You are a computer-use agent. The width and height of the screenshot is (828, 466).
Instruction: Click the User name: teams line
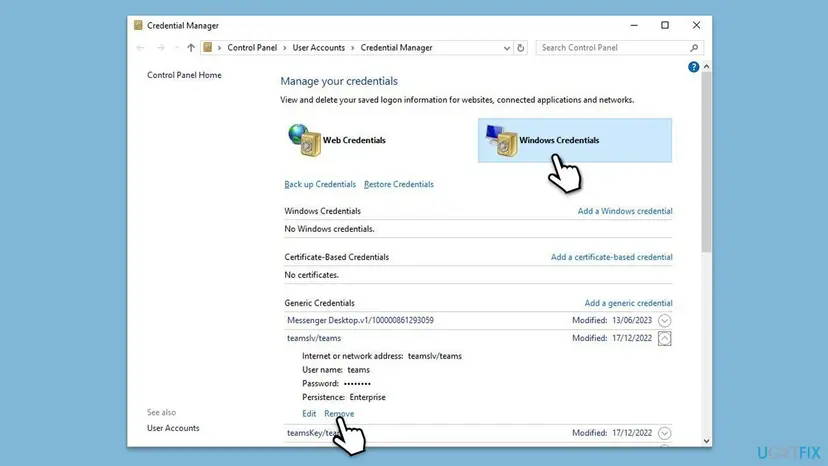click(336, 370)
